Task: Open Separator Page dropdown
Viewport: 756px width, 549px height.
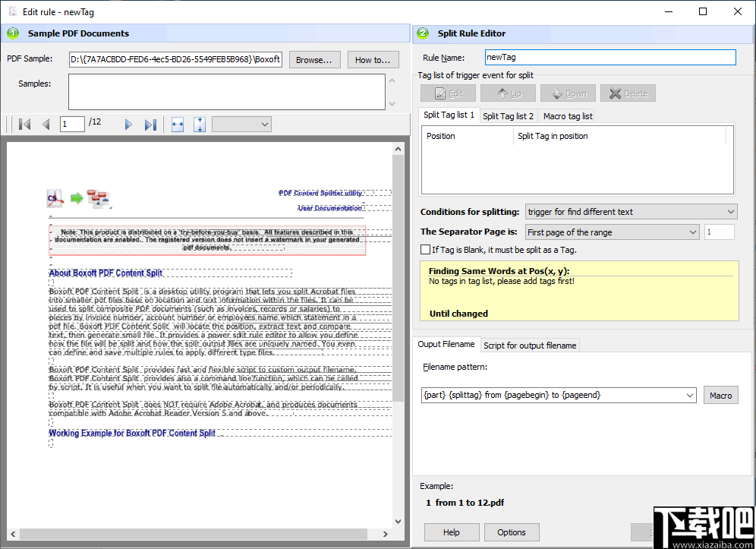Action: [x=613, y=232]
